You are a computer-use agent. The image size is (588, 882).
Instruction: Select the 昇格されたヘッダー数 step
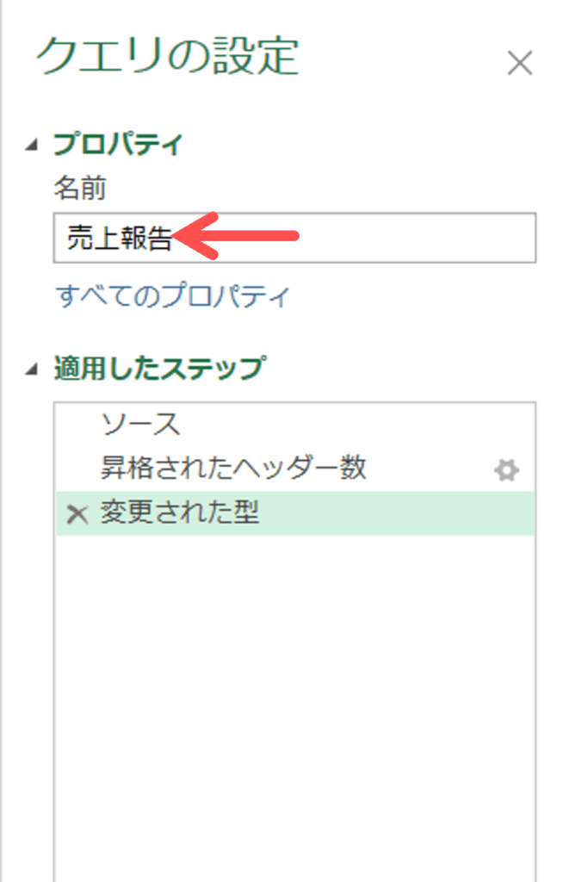pyautogui.click(x=233, y=469)
